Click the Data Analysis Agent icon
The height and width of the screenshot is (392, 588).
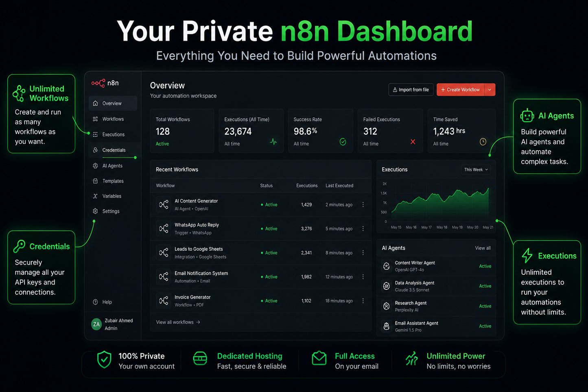pos(386,286)
